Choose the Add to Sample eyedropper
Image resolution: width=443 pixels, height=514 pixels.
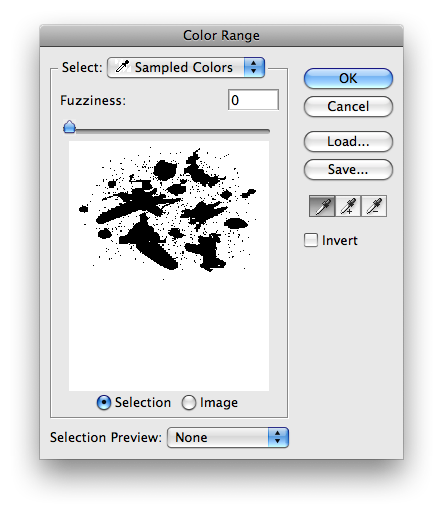[x=348, y=206]
